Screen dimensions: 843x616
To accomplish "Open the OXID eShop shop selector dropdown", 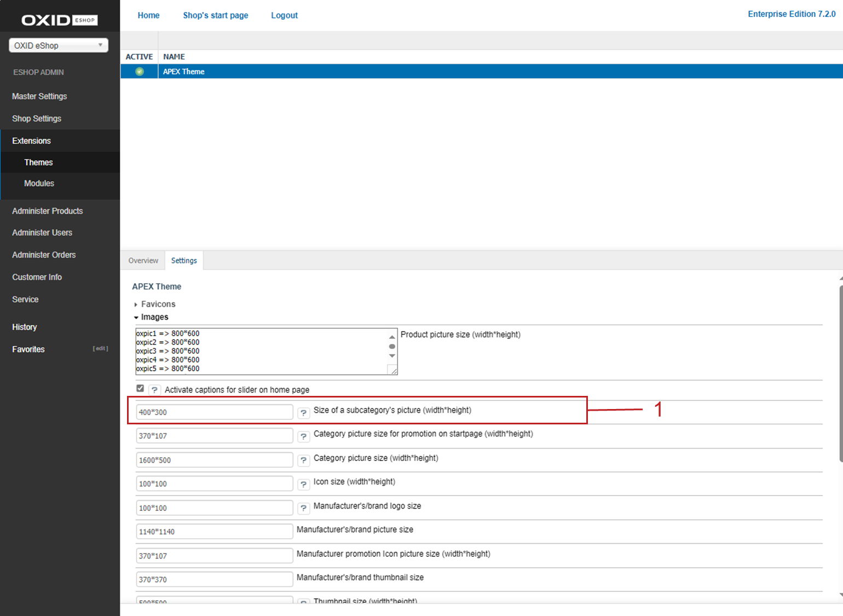I will click(x=59, y=45).
